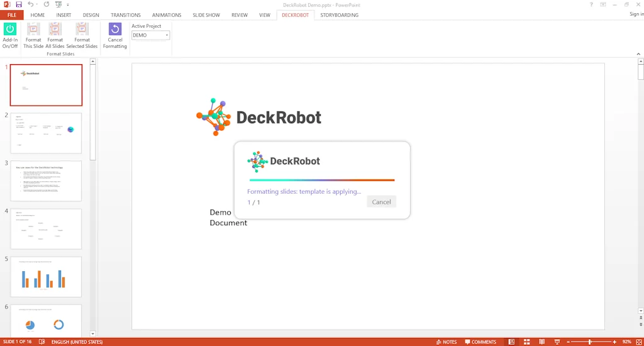Expand the Undo history dropdown arrow

[x=36, y=4]
